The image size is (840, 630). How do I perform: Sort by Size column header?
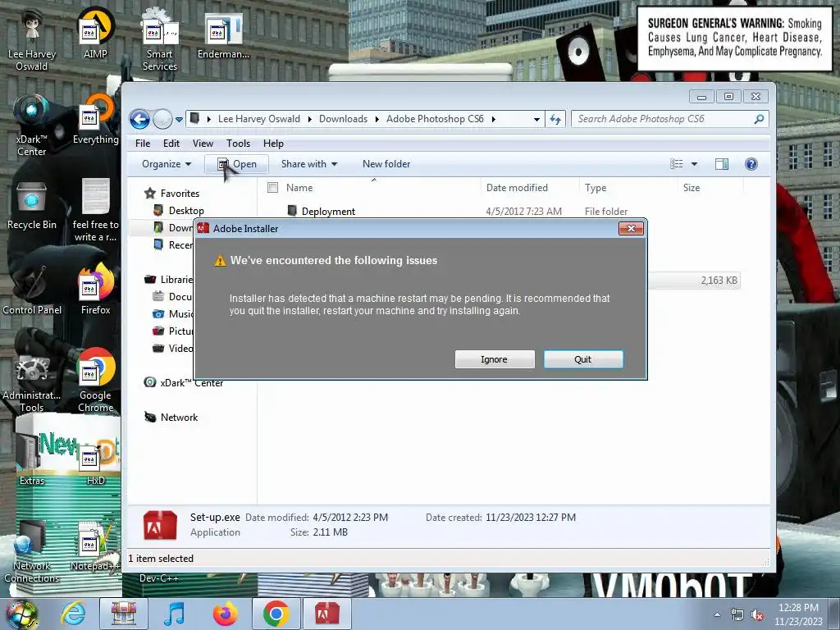click(x=692, y=188)
